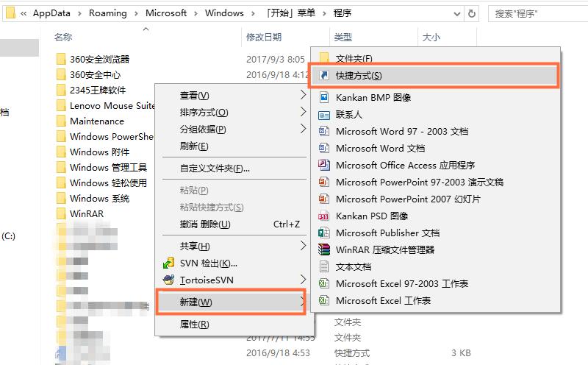Click the Office Access 应用程序 icon
Viewport: 588px width, 365px height.
coord(324,165)
